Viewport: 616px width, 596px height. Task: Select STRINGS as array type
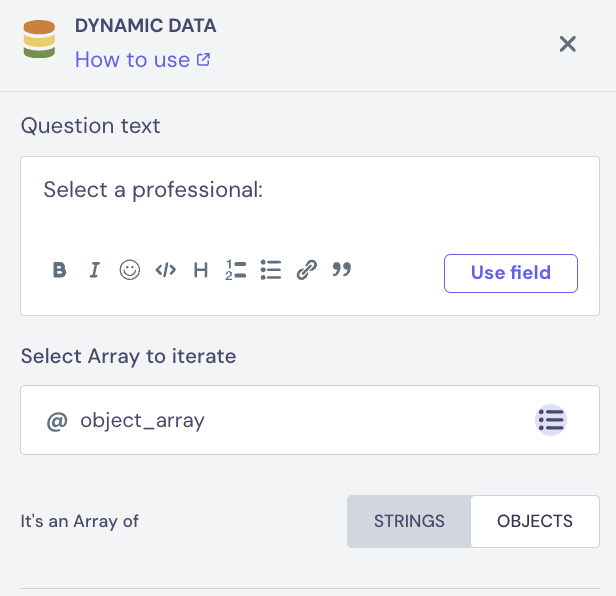[x=409, y=521]
